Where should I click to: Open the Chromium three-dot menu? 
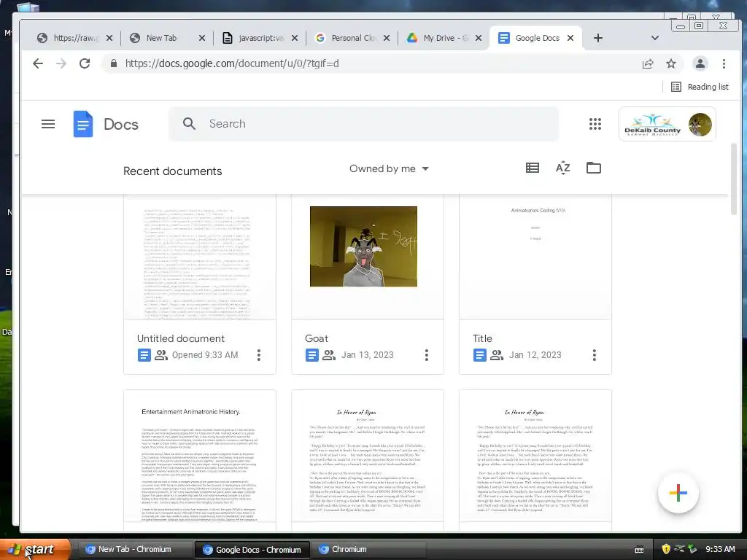point(724,63)
